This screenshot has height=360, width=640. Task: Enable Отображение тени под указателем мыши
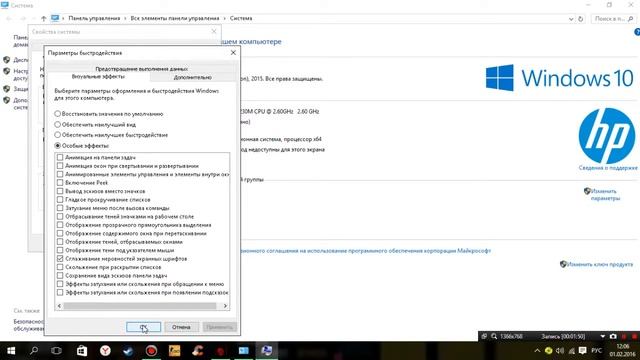60,250
